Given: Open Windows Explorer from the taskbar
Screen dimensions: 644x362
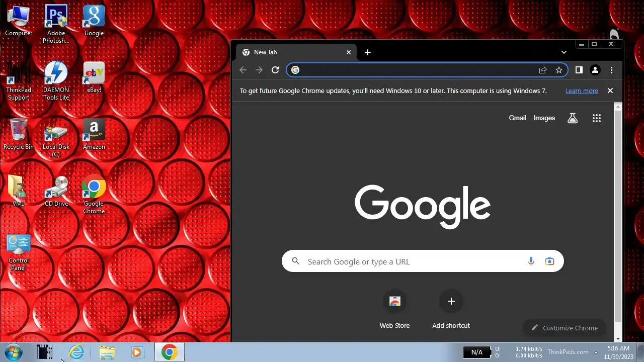Looking at the screenshot, I should [x=107, y=352].
